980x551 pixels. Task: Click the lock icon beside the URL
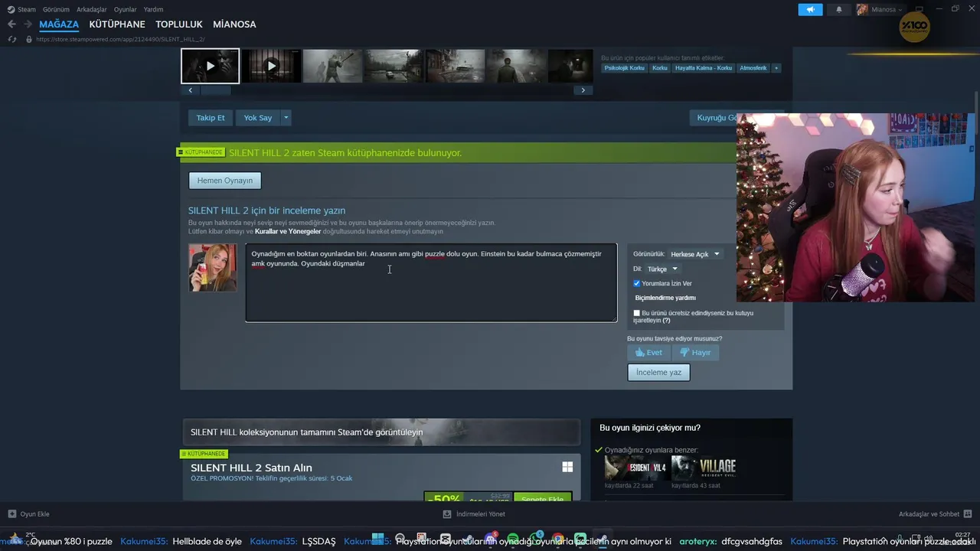[x=29, y=39]
